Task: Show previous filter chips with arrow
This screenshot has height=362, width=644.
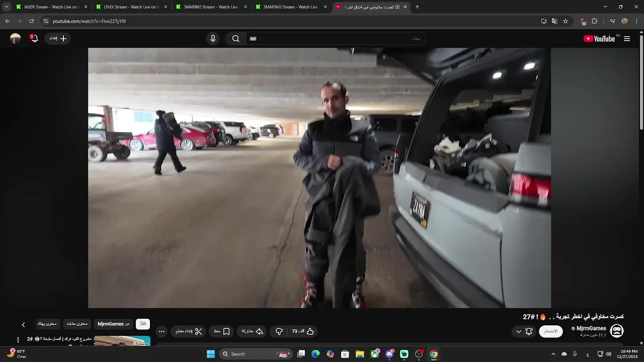Action: point(23,325)
